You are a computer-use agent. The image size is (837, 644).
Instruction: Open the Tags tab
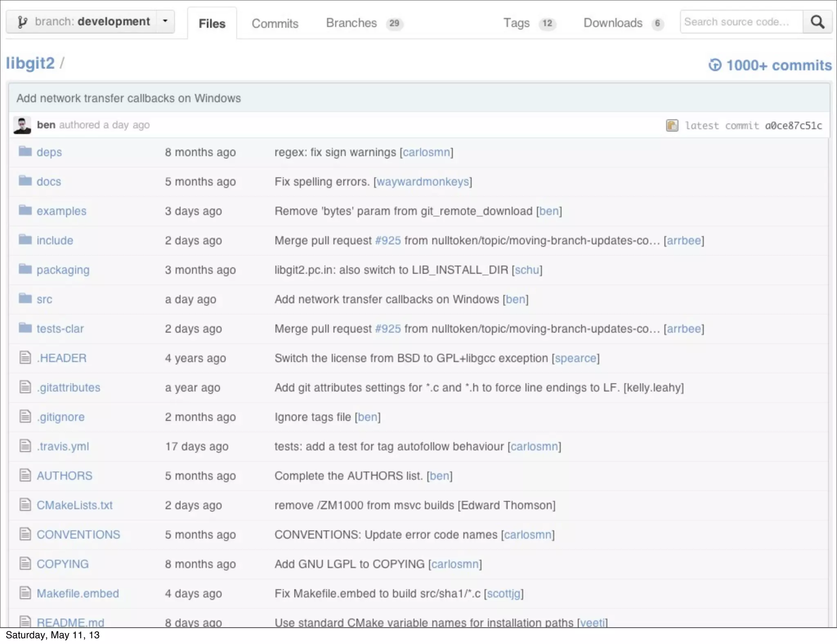click(x=517, y=23)
